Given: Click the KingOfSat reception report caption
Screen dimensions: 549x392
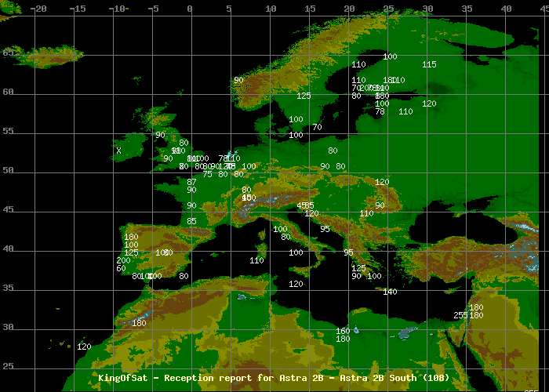Looking at the screenshot, I should (274, 378).
